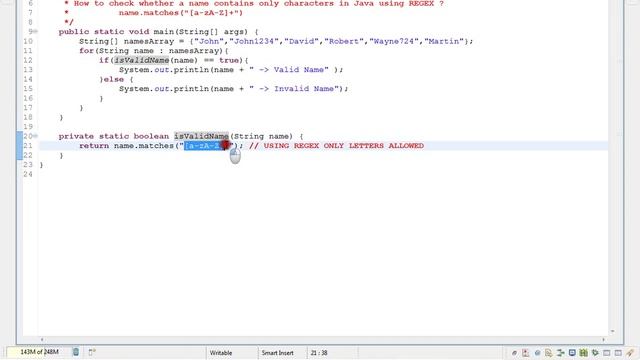640x360 pixels.
Task: Click the "David" string literal
Action: (302, 41)
